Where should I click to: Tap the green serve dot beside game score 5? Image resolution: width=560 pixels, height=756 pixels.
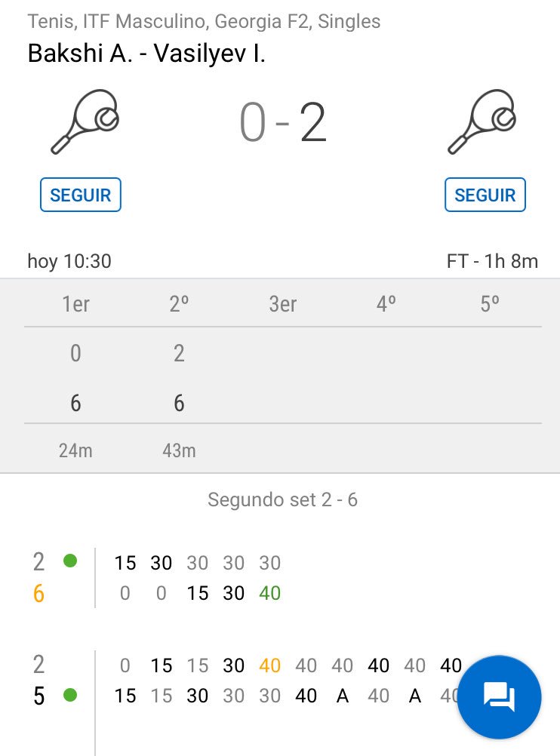[70, 695]
